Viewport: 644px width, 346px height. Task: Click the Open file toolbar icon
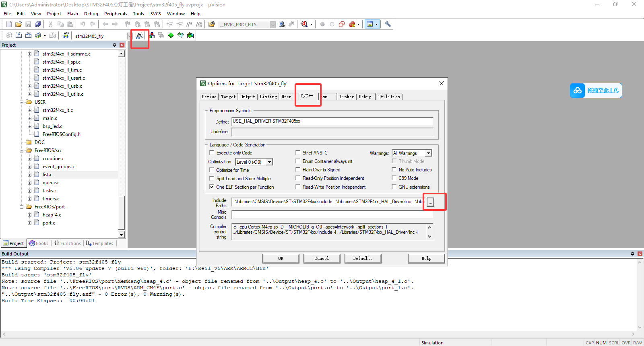click(19, 24)
